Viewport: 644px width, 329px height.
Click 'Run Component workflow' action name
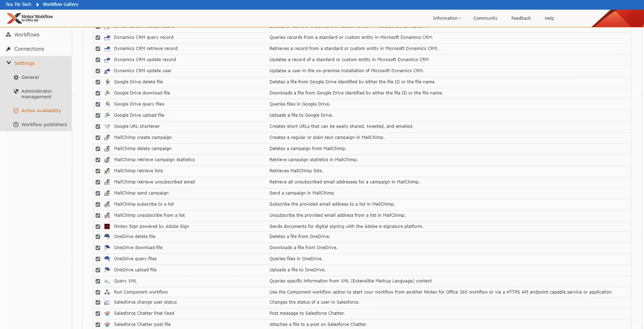(x=141, y=292)
